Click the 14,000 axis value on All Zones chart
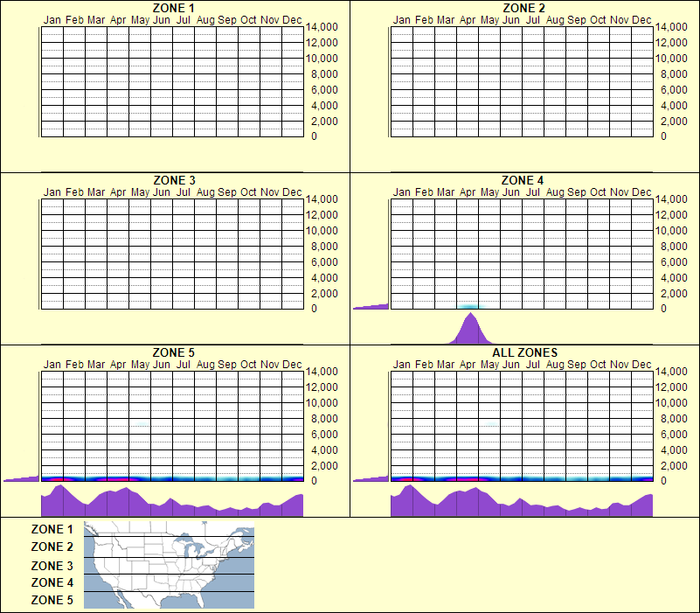 tap(673, 372)
